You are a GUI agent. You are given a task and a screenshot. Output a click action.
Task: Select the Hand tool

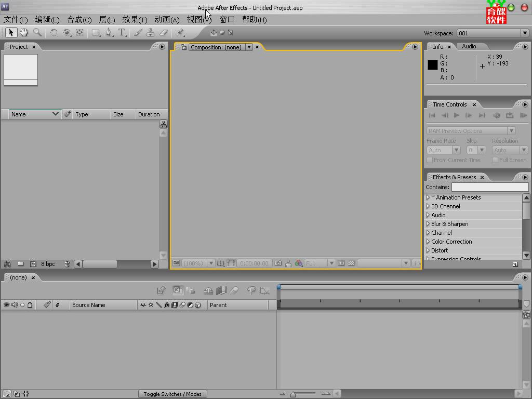24,33
